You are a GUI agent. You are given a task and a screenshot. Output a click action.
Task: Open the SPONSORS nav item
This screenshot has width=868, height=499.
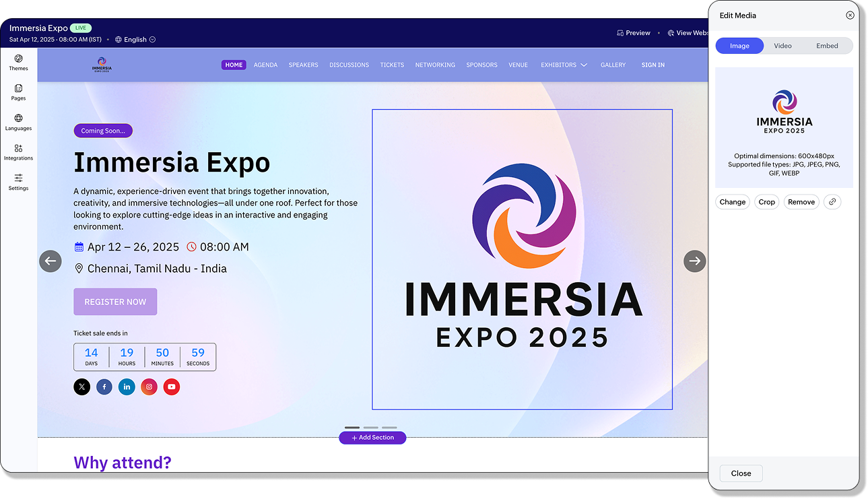pyautogui.click(x=481, y=65)
